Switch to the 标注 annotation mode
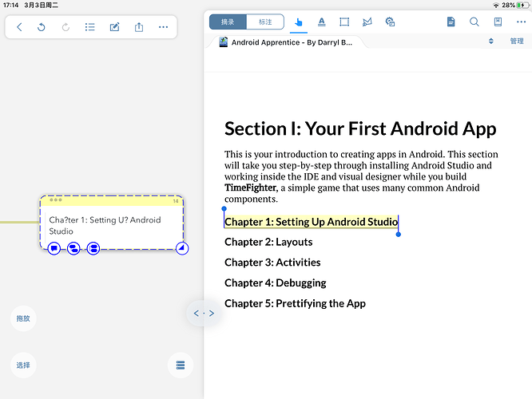 click(265, 22)
